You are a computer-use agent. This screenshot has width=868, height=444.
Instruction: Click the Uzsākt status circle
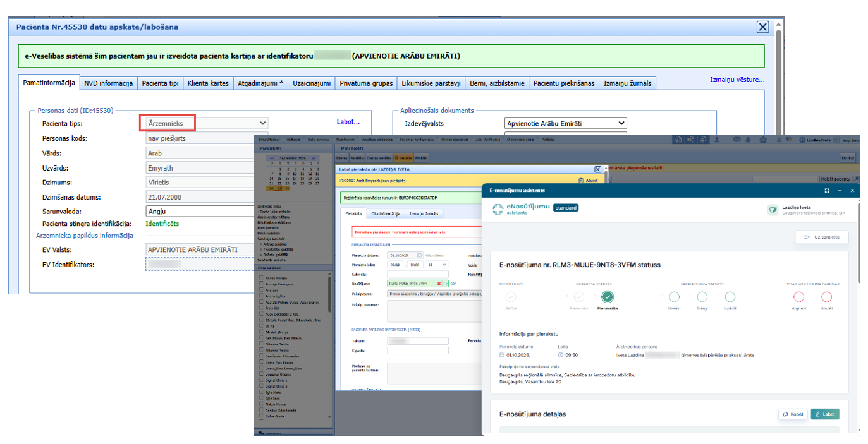[x=674, y=297]
